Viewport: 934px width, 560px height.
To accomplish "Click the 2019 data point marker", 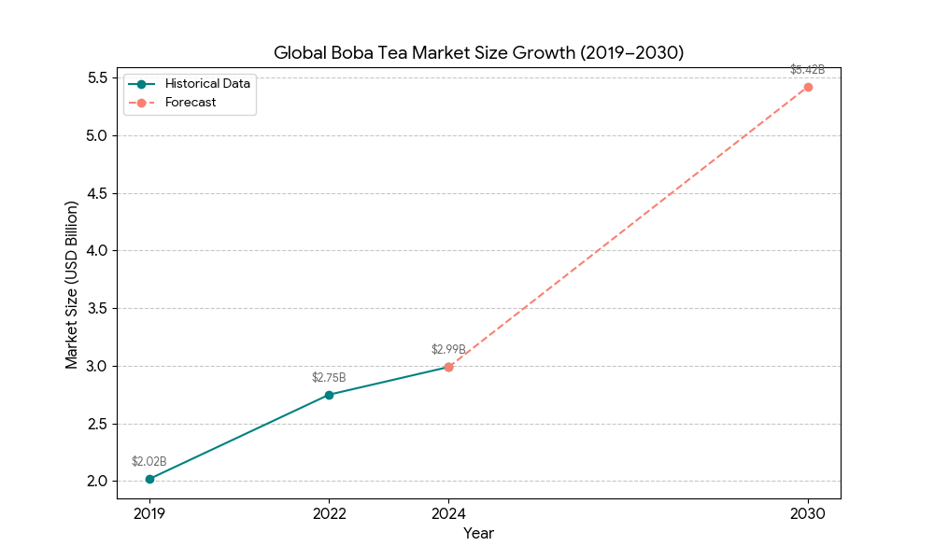I will point(149,479).
